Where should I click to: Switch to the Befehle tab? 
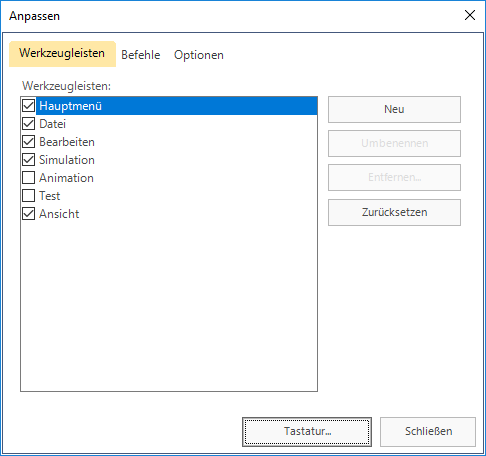coord(141,55)
